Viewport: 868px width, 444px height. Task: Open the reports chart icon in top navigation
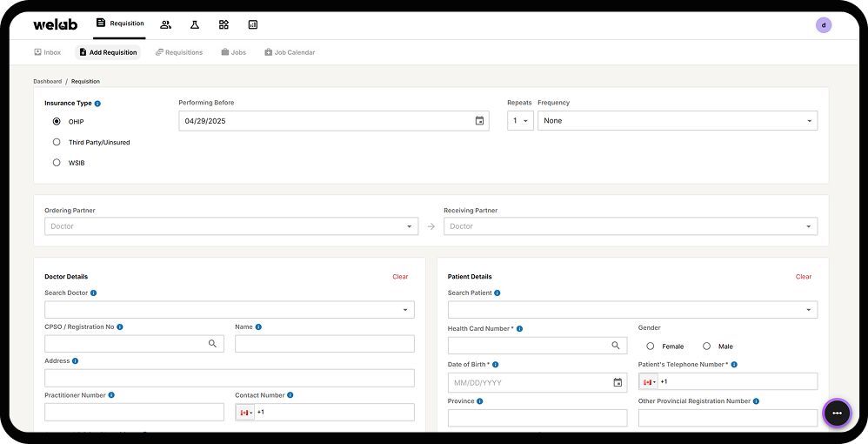tap(253, 24)
